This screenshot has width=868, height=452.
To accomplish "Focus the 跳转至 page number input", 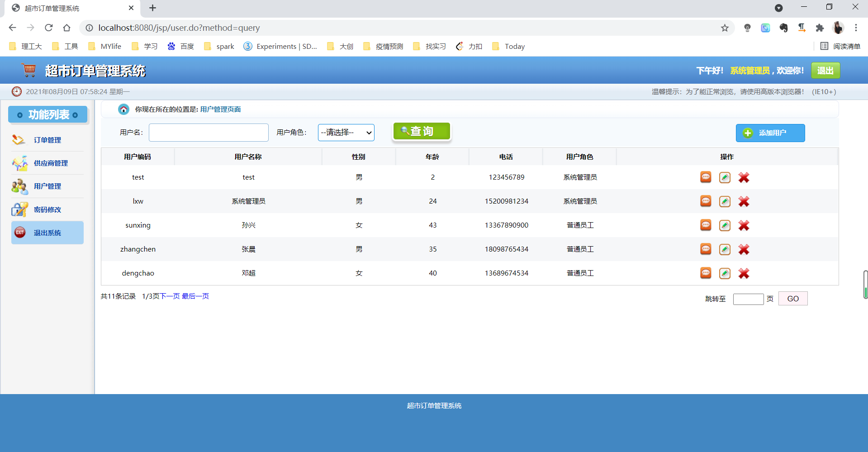I will click(748, 299).
